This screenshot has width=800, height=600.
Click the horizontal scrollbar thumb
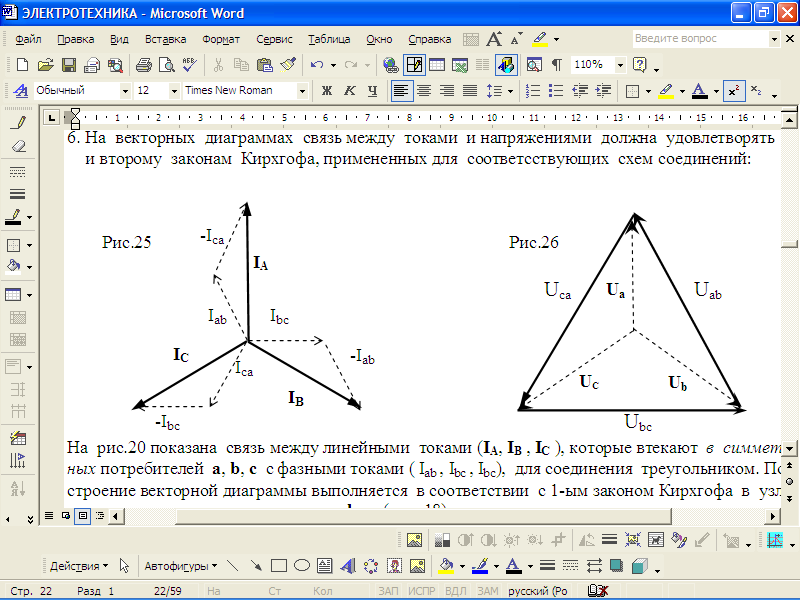point(423,516)
